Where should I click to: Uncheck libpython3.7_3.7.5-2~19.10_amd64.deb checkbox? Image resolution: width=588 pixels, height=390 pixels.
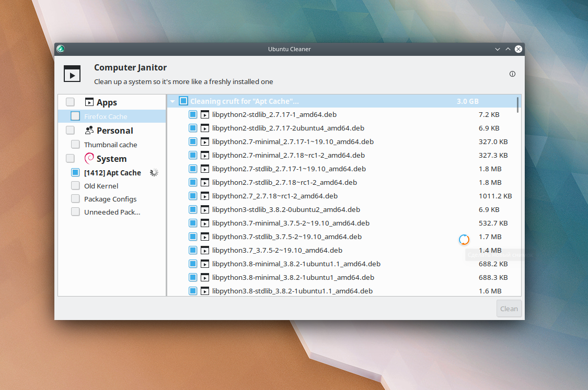(x=193, y=250)
